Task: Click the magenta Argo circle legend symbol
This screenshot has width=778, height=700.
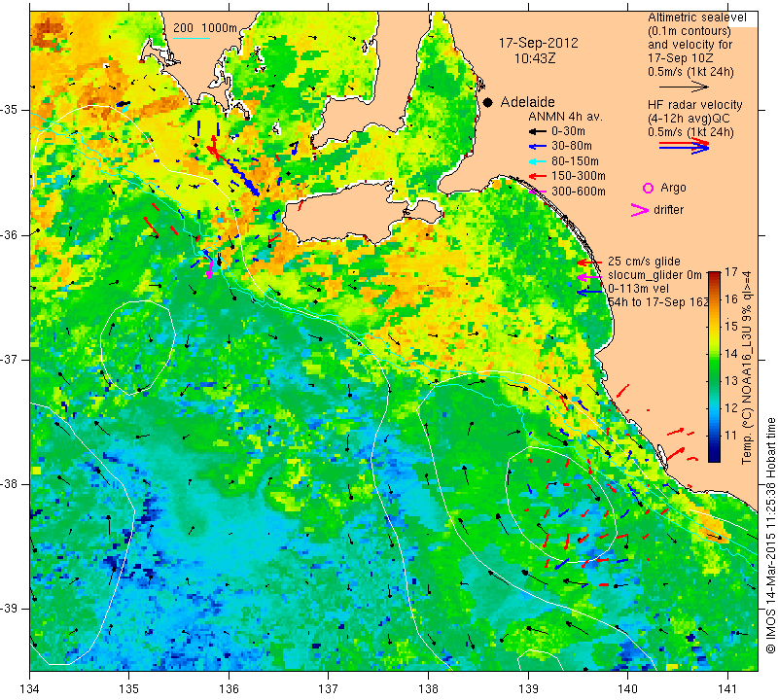Action: [x=648, y=188]
